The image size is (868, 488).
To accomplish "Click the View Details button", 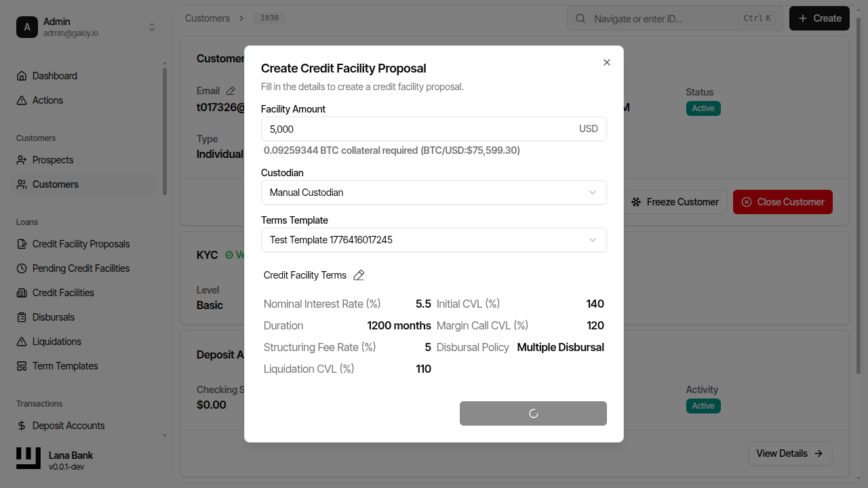I will pyautogui.click(x=789, y=453).
